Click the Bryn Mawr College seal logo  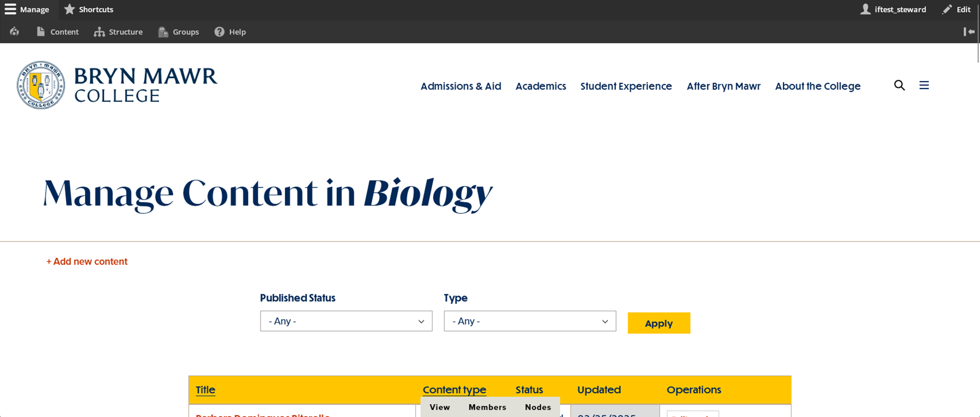[41, 85]
